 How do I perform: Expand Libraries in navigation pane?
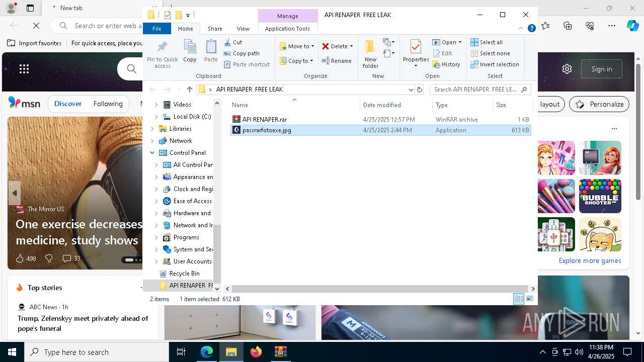click(x=152, y=129)
